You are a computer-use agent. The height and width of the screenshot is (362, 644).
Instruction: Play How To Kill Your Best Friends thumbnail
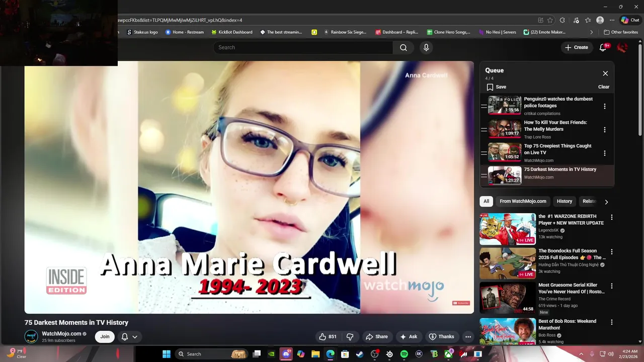coord(505,129)
